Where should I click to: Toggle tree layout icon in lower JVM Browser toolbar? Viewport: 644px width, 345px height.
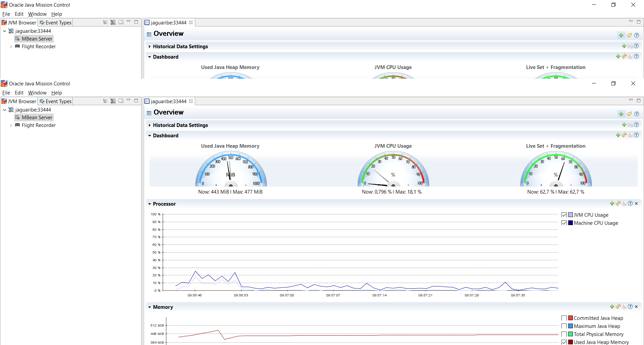click(105, 100)
